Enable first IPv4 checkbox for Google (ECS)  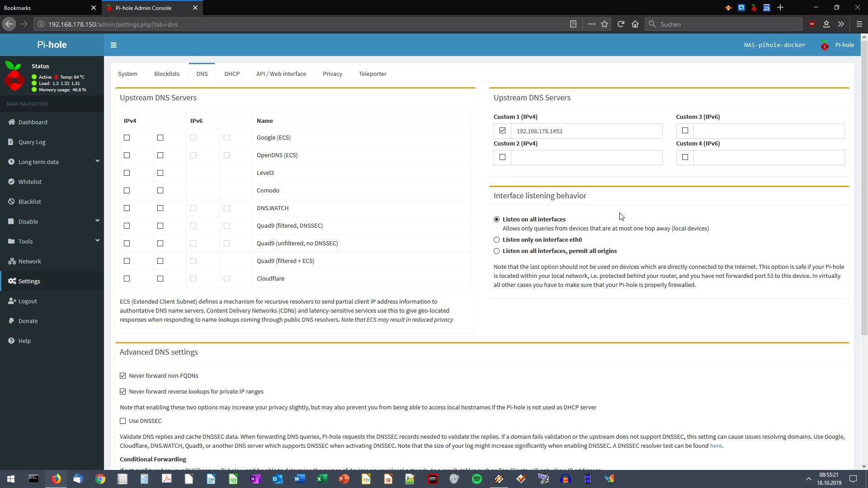coord(127,138)
